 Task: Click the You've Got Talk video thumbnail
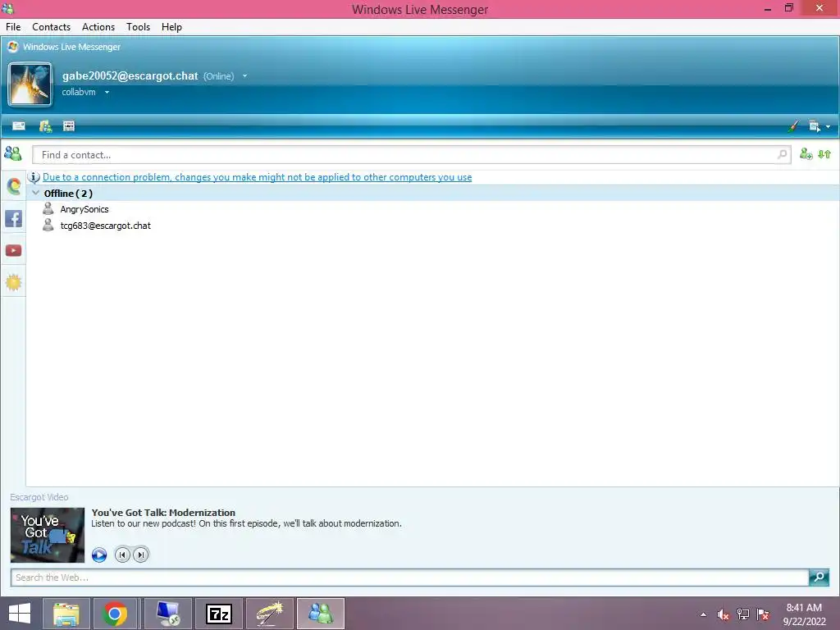point(48,535)
